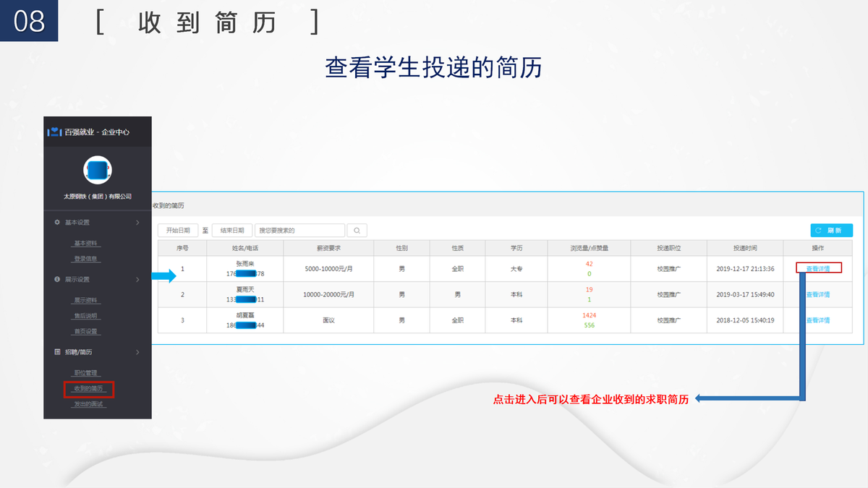Open 登录信息 in the sidebar
868x488 pixels.
pyautogui.click(x=85, y=259)
